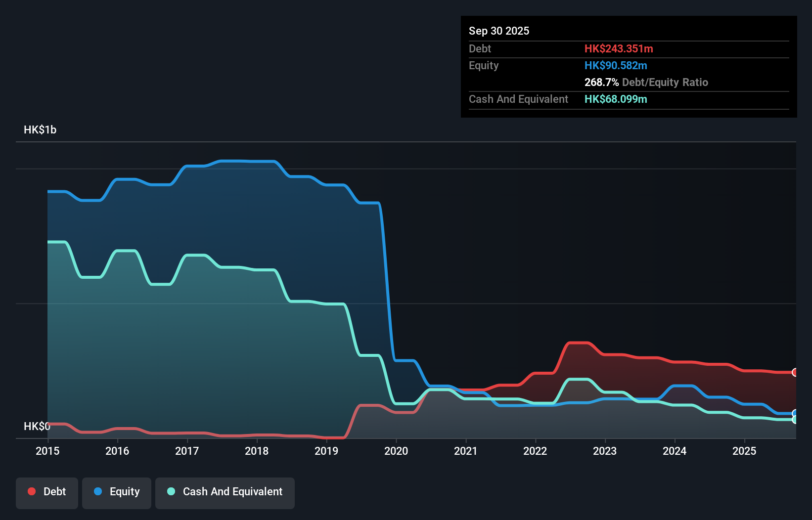Viewport: 812px width, 520px height.
Task: Click the blue Equity legend dot
Action: (98, 491)
